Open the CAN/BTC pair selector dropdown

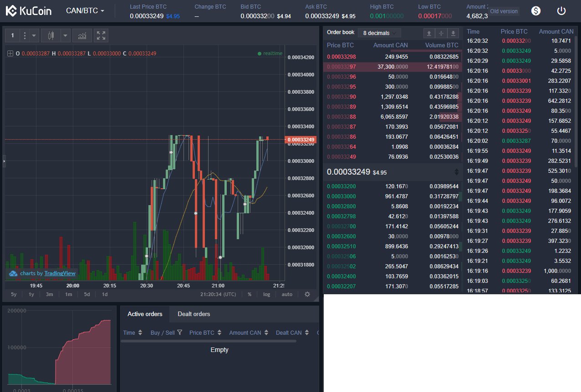tap(85, 10)
